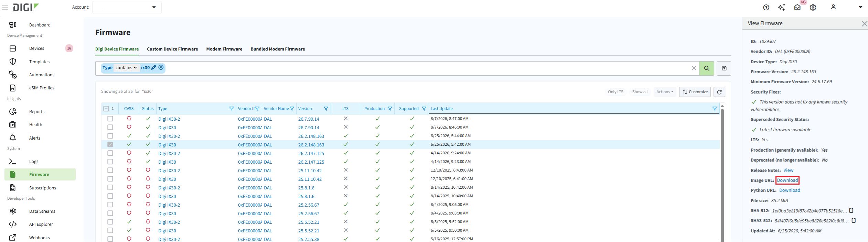Expand the user menu arrow at top right

pos(860,7)
